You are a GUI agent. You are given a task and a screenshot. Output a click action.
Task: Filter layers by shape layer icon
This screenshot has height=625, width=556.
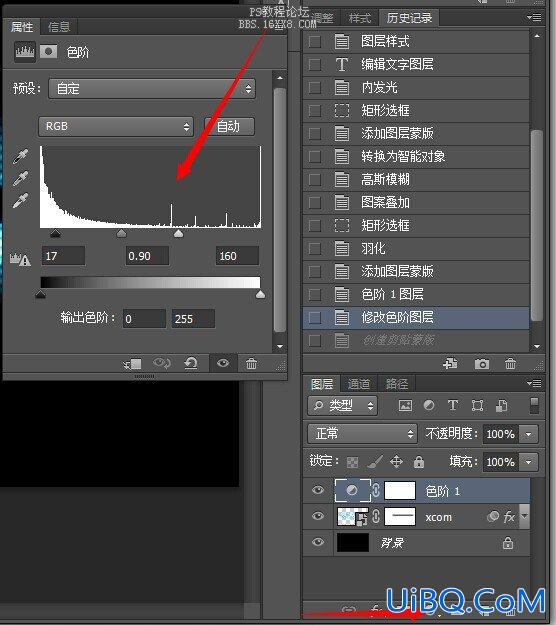(477, 405)
